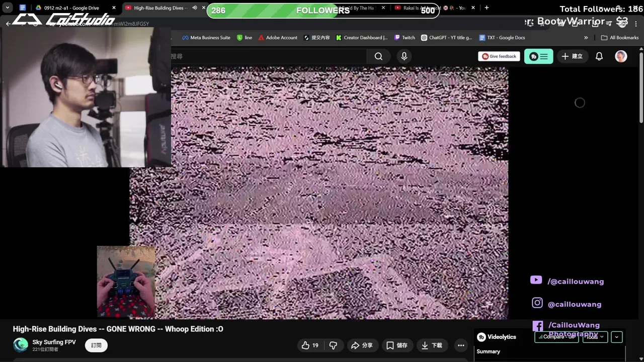Viewport: 644px width, 362px height.
Task: Click the Give feedback button
Action: [499, 56]
